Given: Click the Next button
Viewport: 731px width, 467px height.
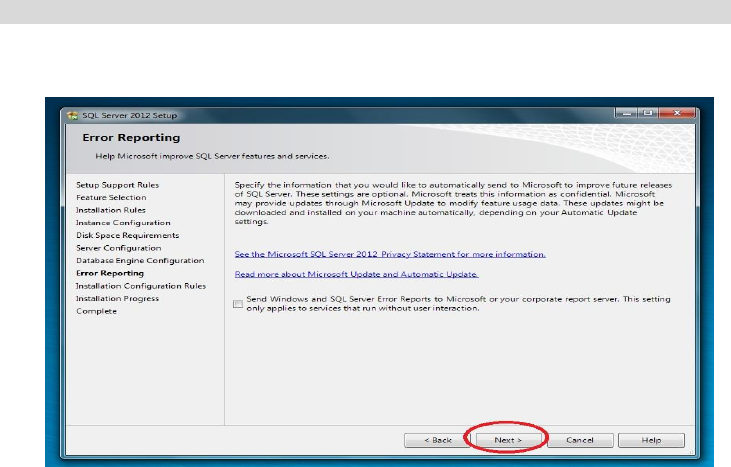Looking at the screenshot, I should [508, 440].
